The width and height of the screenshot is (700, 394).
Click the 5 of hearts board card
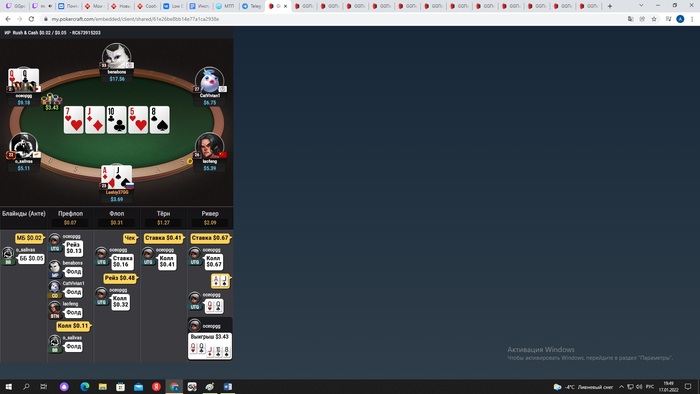click(x=138, y=120)
